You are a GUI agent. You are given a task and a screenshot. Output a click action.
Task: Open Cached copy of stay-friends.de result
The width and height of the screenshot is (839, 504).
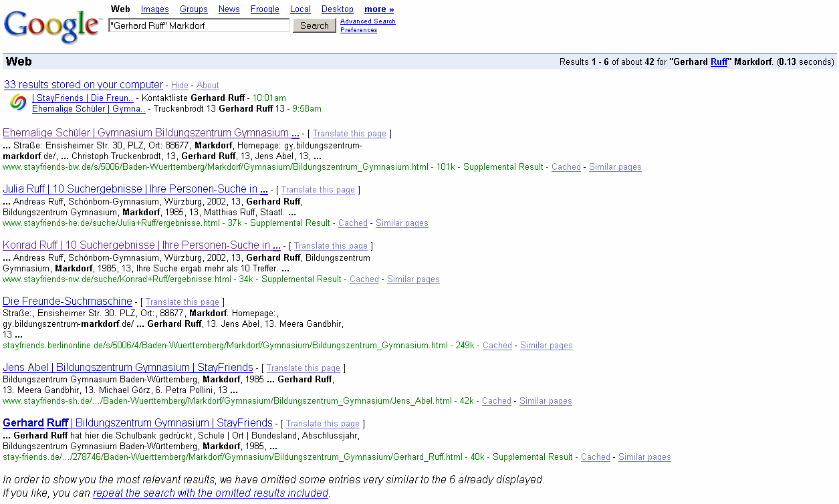point(596,457)
